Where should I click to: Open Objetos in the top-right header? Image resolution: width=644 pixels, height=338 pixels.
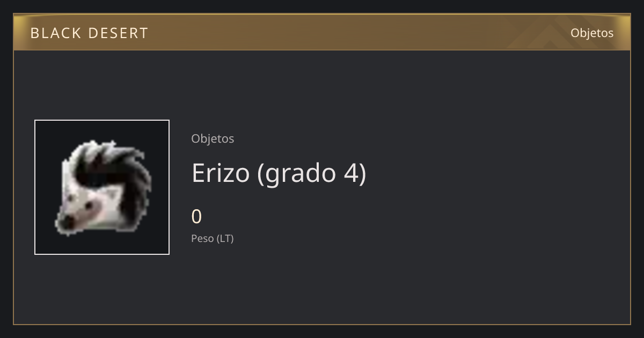pyautogui.click(x=592, y=33)
